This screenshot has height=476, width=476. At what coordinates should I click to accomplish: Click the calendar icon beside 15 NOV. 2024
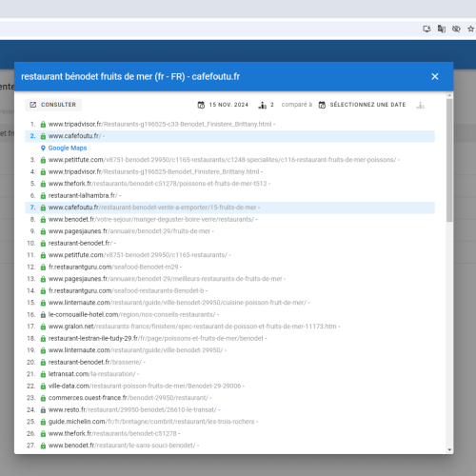(201, 105)
